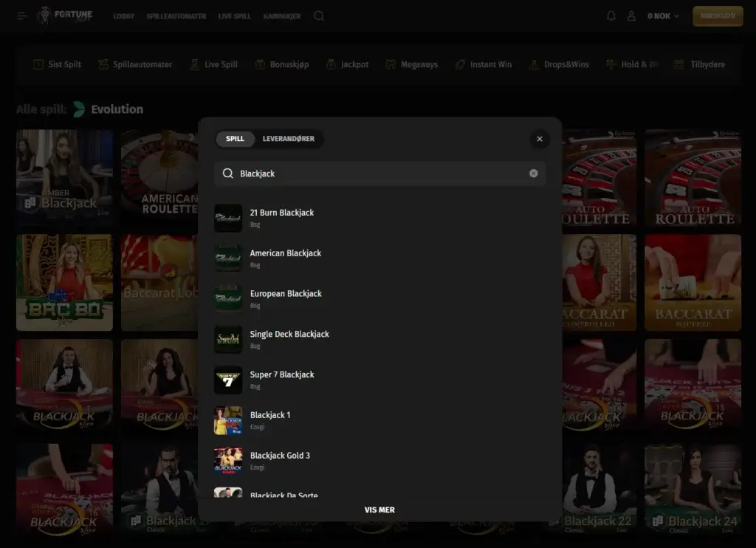Open the Blackjack 22 Classic game card

click(x=599, y=488)
